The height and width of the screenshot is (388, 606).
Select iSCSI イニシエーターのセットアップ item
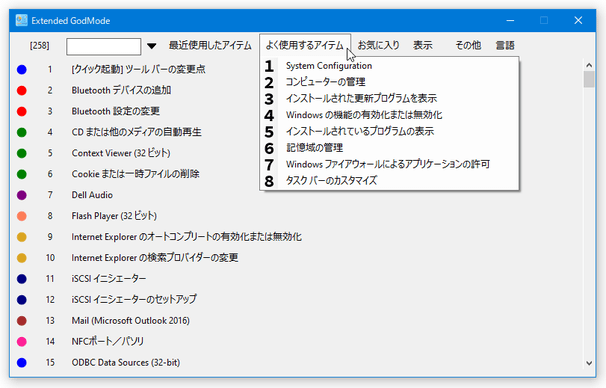point(134,300)
